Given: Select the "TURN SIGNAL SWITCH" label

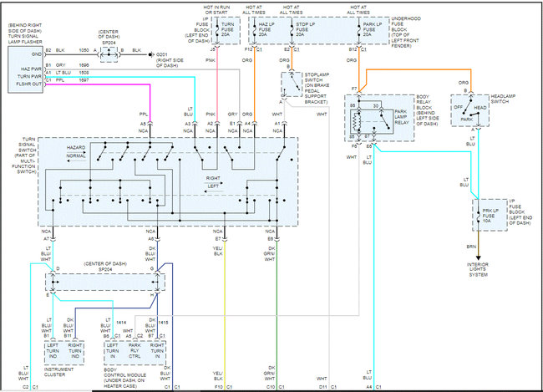Looking at the screenshot, I should click(x=27, y=145).
